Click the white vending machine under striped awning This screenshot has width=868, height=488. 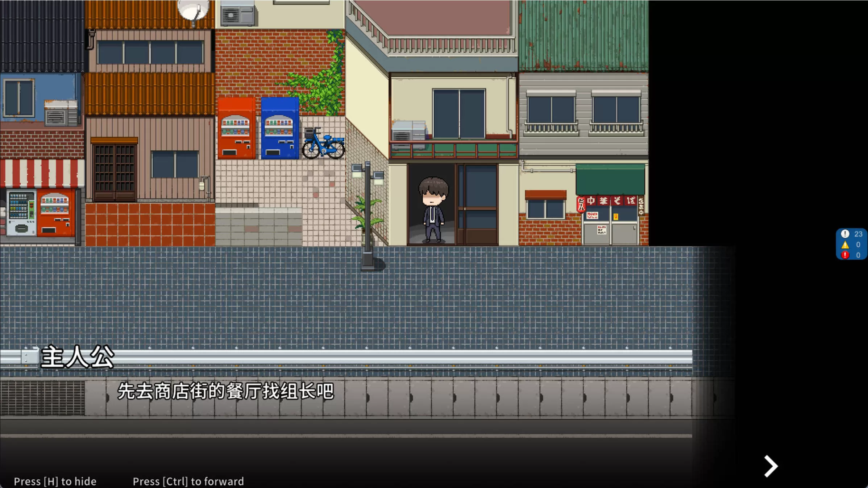(22, 213)
